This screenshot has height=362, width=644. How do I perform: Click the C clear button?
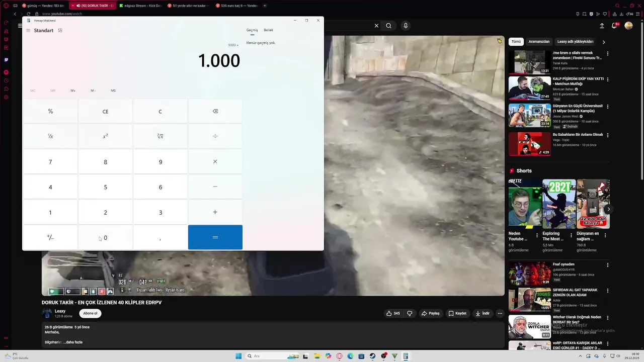coord(160,111)
